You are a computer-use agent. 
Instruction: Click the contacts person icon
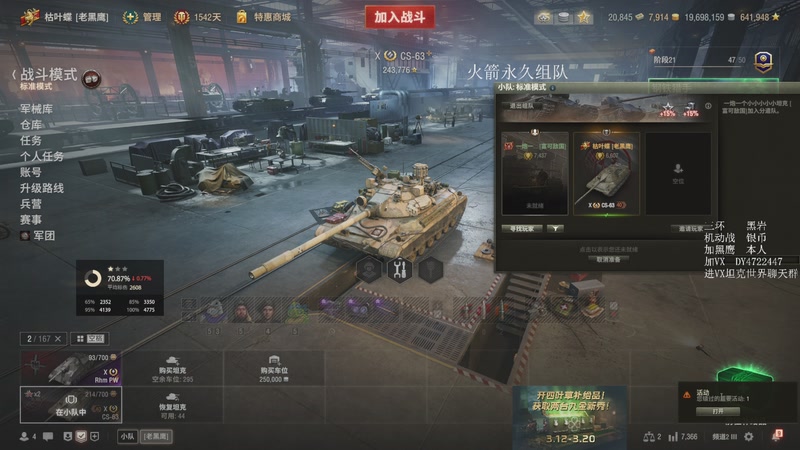(x=24, y=437)
